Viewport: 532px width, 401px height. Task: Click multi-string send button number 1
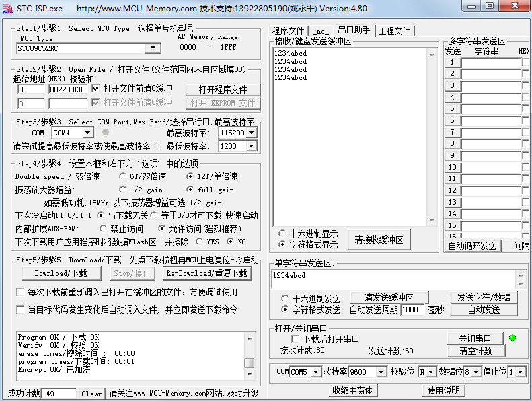click(453, 63)
